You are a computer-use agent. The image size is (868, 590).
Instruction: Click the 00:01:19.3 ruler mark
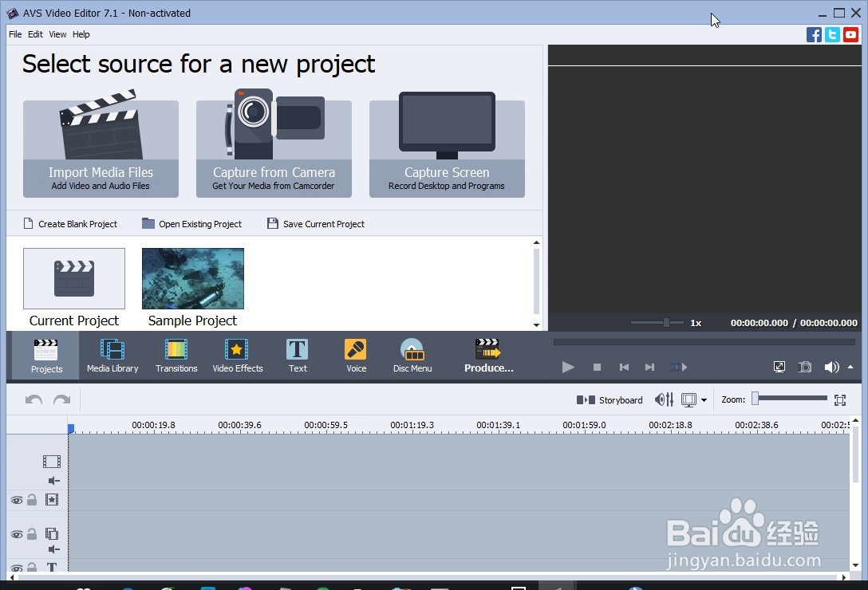coord(412,425)
